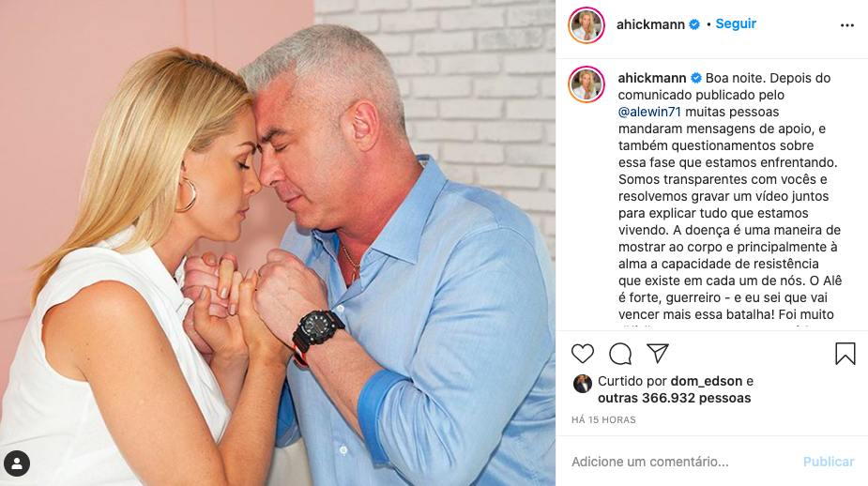Screen dimensions: 868x486
Task: Open the @alewin71 mention link
Action: tap(649, 112)
